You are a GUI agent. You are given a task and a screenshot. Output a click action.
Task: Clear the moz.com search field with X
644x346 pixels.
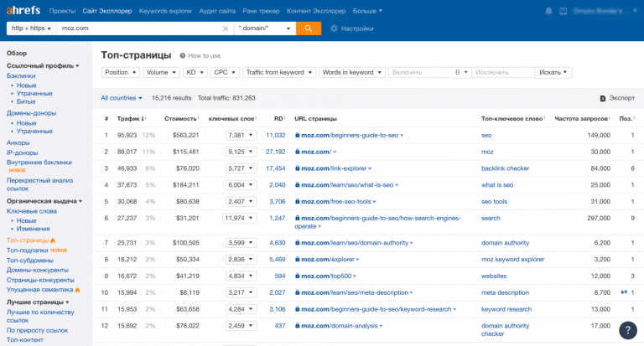click(x=226, y=28)
